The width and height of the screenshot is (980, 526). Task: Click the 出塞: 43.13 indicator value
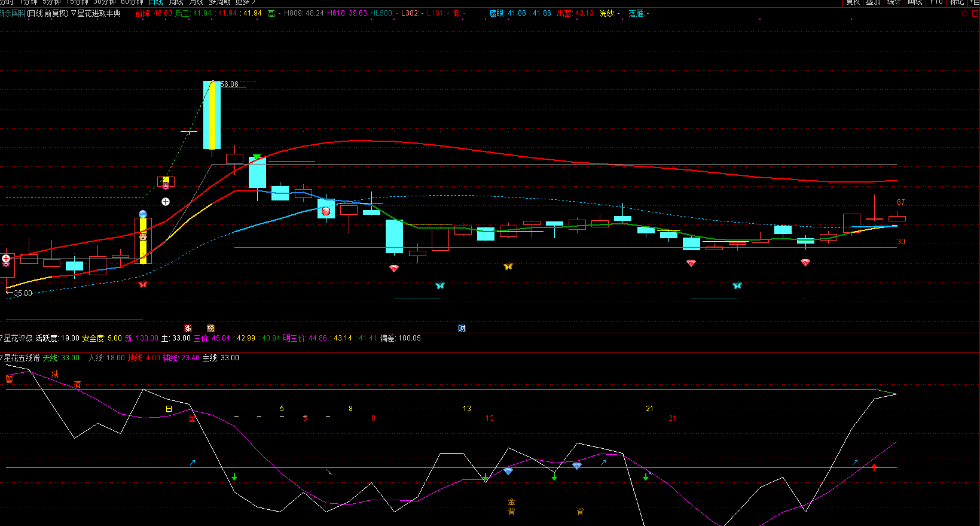pyautogui.click(x=575, y=13)
